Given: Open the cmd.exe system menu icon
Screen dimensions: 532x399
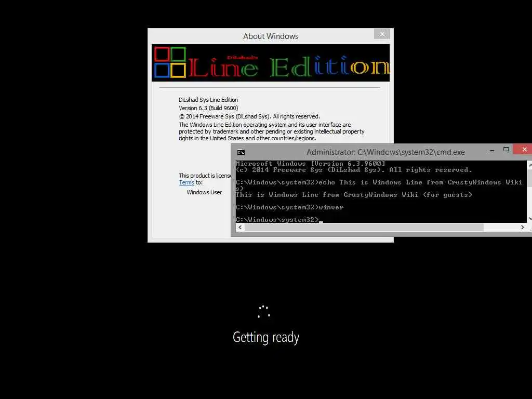Looking at the screenshot, I should [241, 152].
